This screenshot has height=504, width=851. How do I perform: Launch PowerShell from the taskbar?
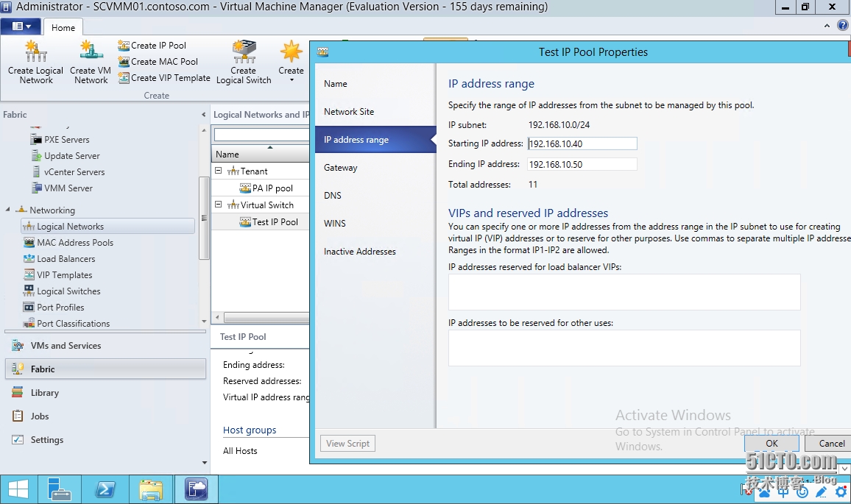click(x=105, y=490)
